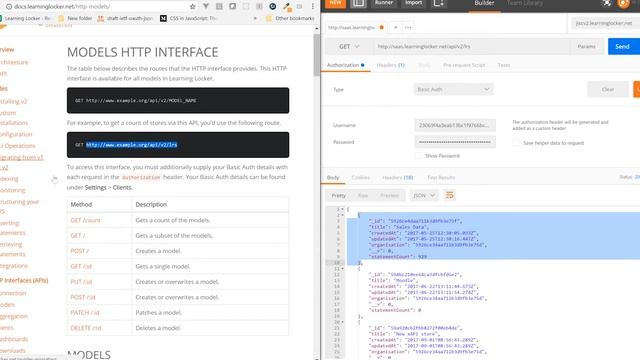Open the Params editor button

coord(586,47)
